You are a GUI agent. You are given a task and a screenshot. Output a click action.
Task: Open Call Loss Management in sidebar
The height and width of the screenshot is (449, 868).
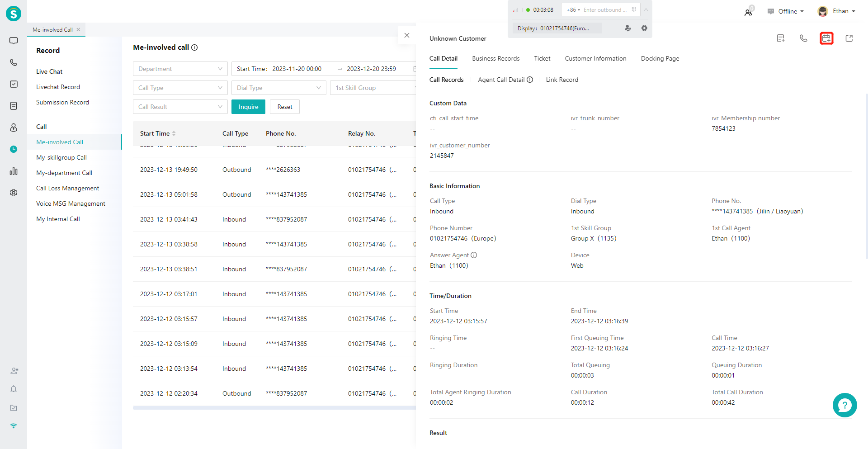pyautogui.click(x=67, y=188)
